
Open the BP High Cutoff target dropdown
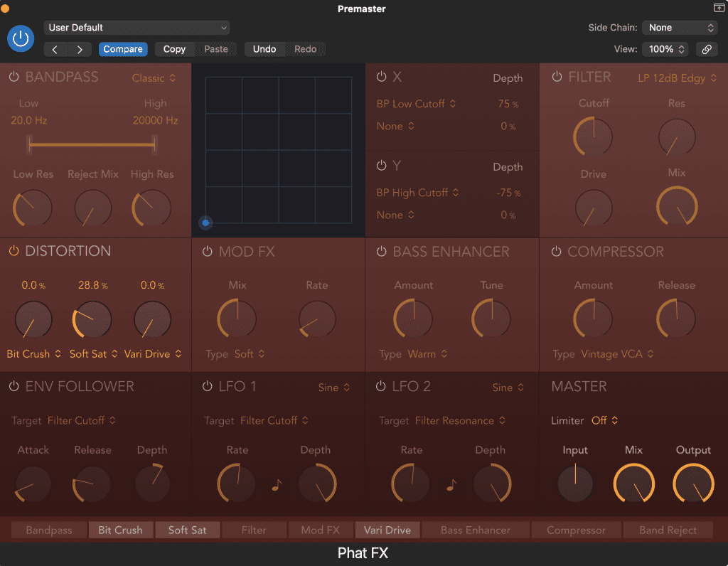[x=418, y=192]
